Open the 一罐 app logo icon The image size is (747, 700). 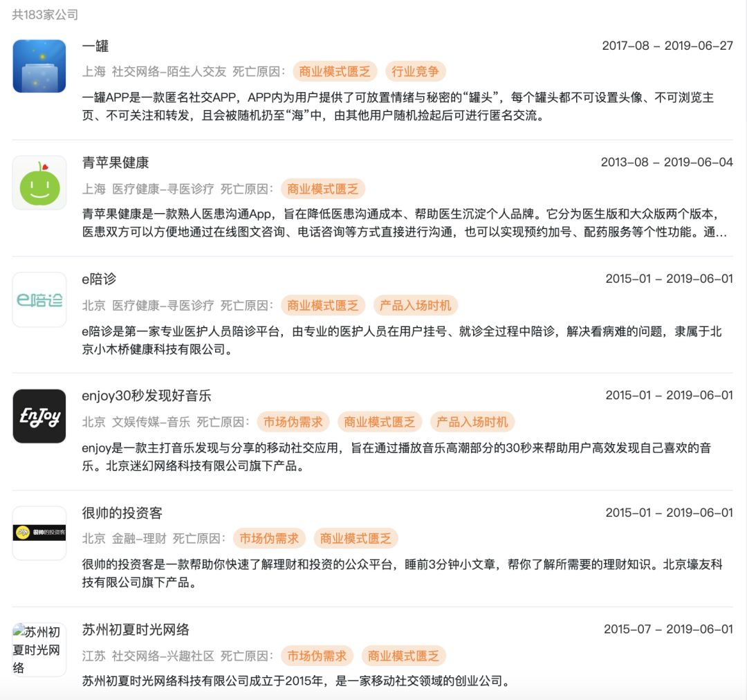39,66
